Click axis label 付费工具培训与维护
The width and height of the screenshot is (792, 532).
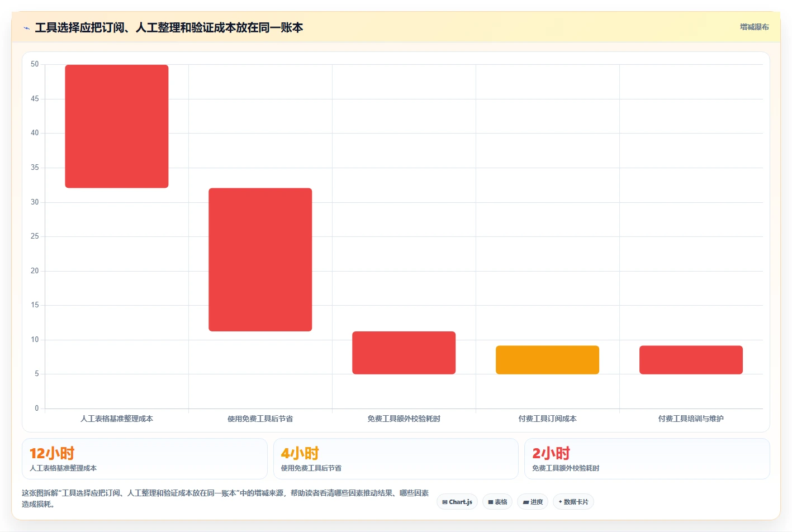(x=691, y=419)
